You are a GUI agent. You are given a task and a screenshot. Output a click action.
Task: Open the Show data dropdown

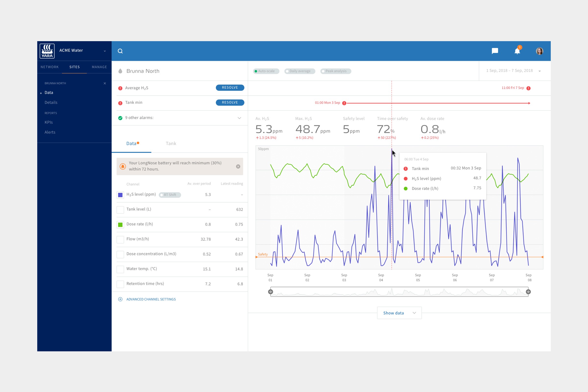click(x=399, y=313)
